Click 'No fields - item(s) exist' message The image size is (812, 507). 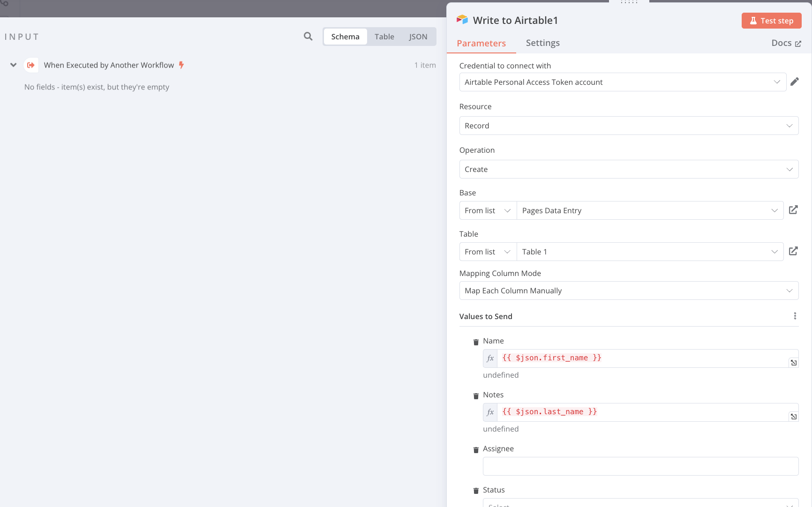click(97, 87)
